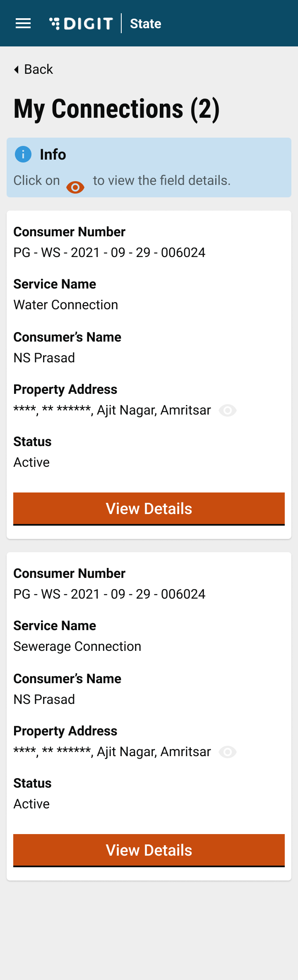The width and height of the screenshot is (298, 980).
Task: Click masked address text in Sewerage Connection card
Action: (112, 752)
